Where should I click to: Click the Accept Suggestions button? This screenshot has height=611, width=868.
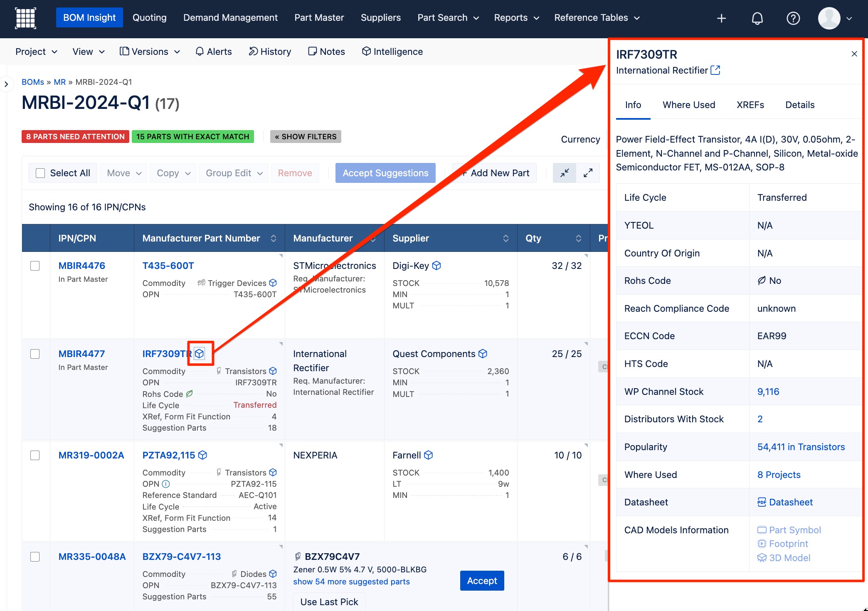click(385, 173)
